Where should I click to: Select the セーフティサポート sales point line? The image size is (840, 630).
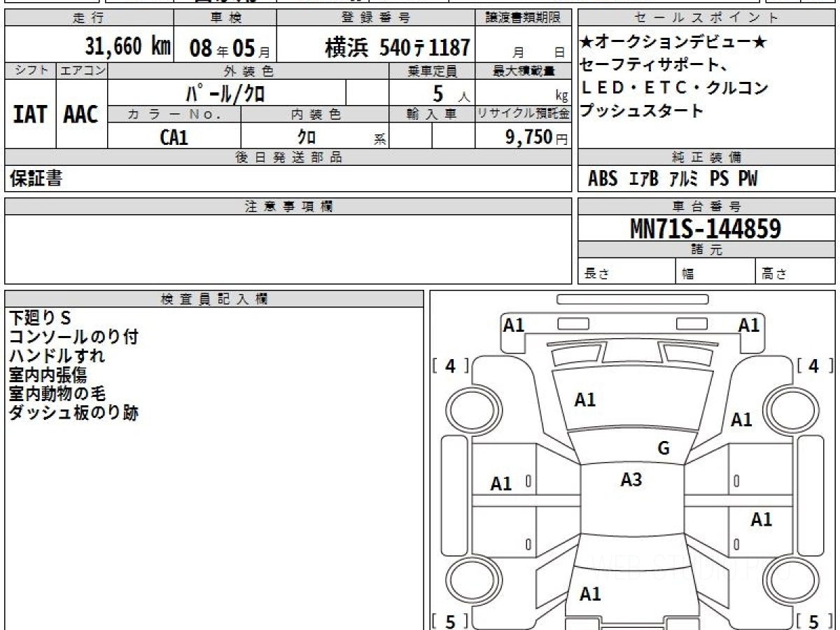655,66
